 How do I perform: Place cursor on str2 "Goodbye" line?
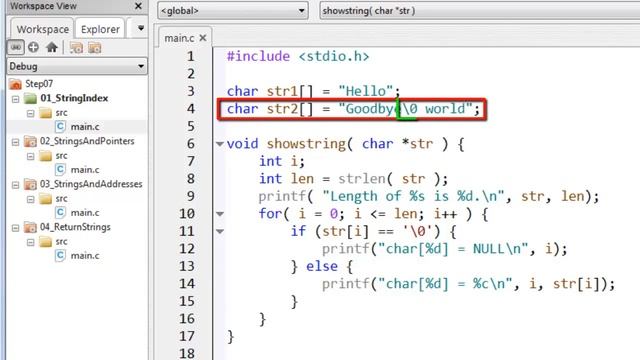point(353,109)
